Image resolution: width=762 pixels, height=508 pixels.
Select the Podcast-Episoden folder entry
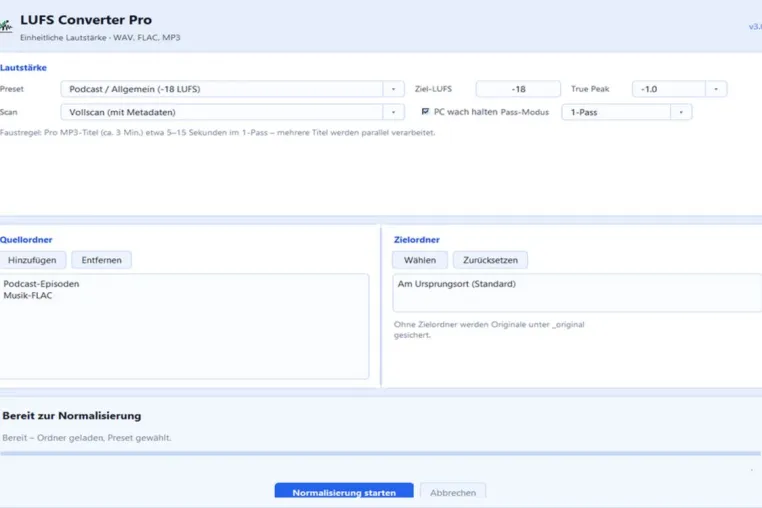pos(41,284)
